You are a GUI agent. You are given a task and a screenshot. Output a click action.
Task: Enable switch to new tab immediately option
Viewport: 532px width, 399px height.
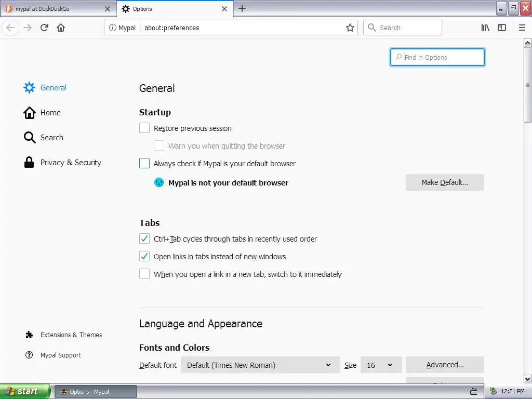pos(144,274)
